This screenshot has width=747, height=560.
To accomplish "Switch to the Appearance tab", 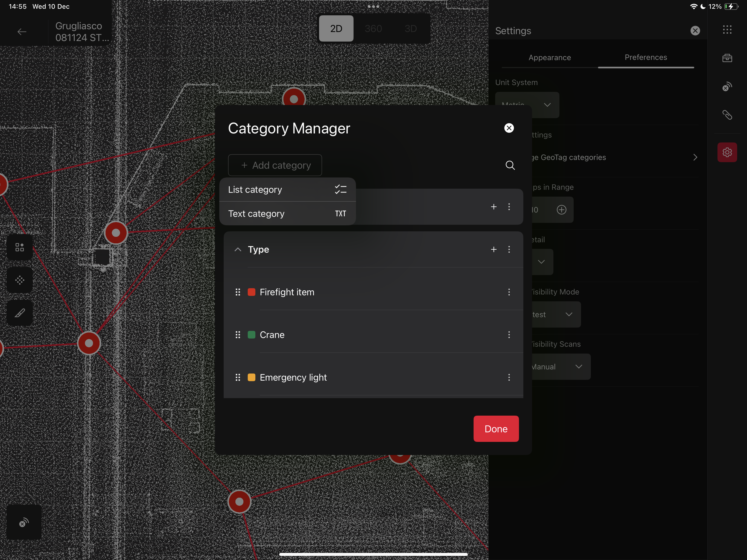I will pyautogui.click(x=549, y=58).
